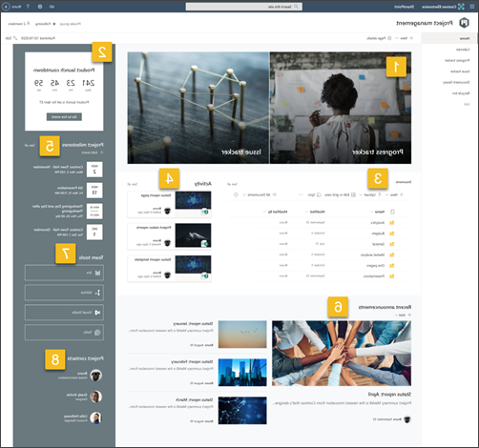Click the Upload arrow icon
Viewport: 479px width, 448px height.
pyautogui.click(x=379, y=194)
